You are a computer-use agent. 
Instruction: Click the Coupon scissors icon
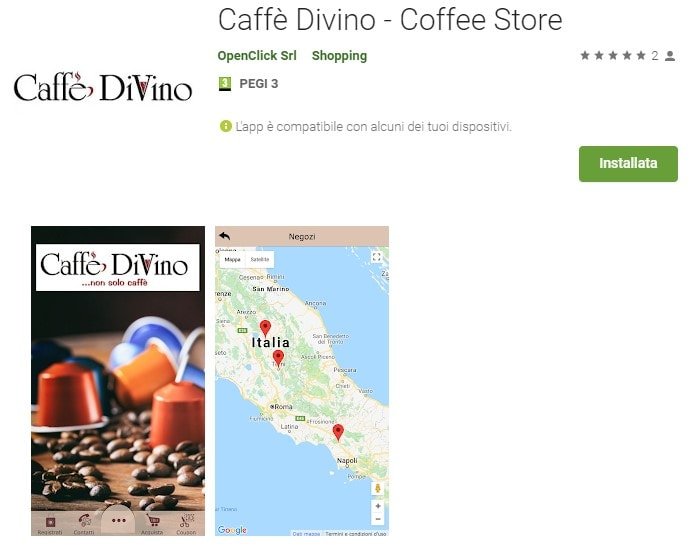pos(187,521)
